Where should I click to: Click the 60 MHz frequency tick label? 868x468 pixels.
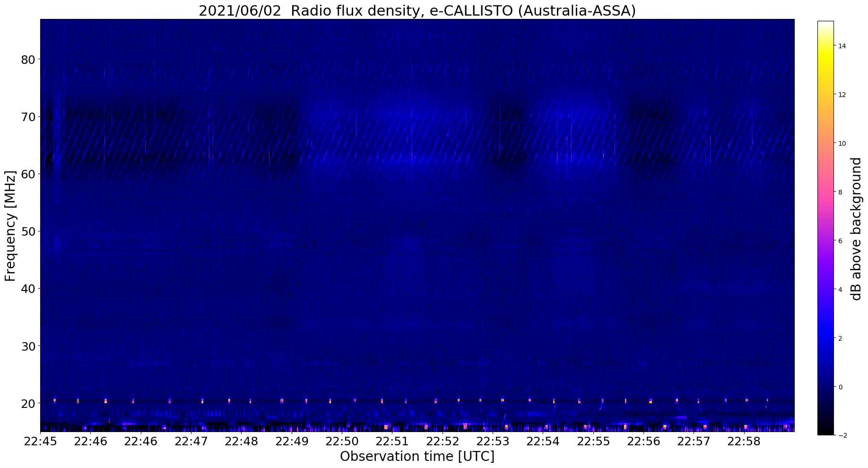(x=28, y=174)
